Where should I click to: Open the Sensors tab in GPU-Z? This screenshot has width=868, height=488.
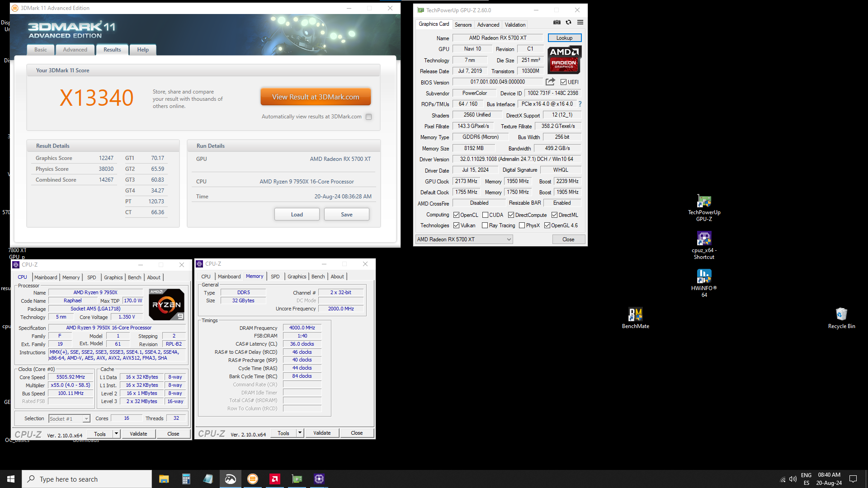[463, 25]
